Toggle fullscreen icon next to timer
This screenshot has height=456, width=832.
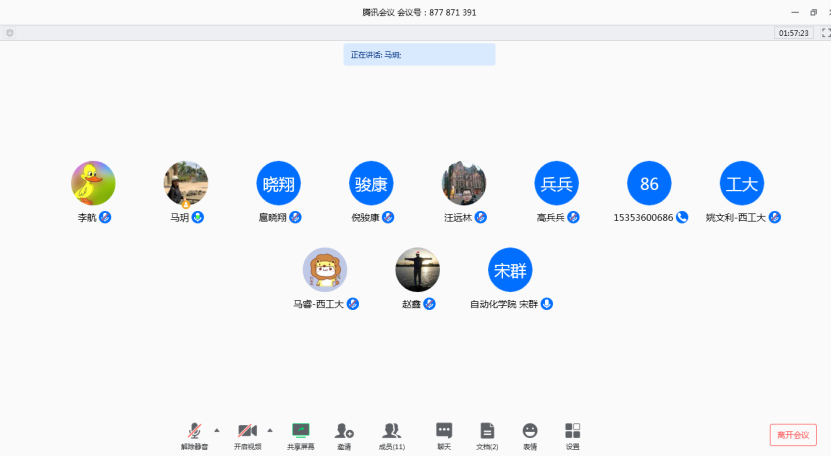point(825,33)
